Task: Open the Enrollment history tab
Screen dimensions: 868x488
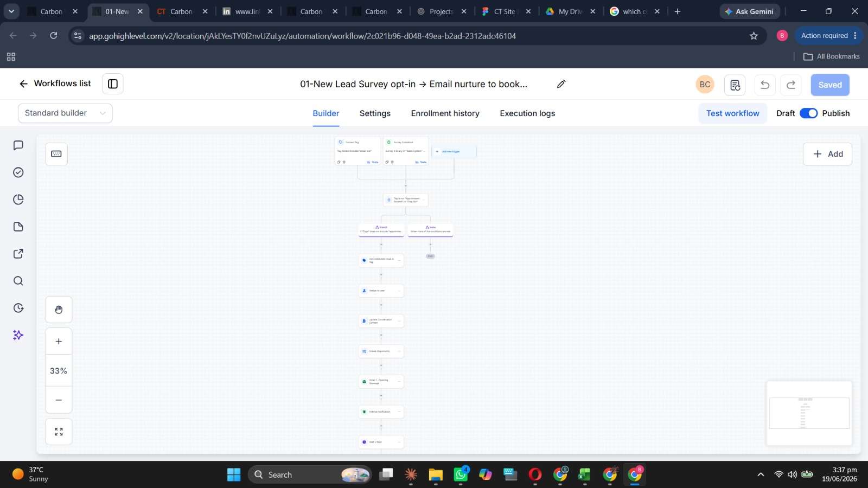Action: click(x=445, y=113)
